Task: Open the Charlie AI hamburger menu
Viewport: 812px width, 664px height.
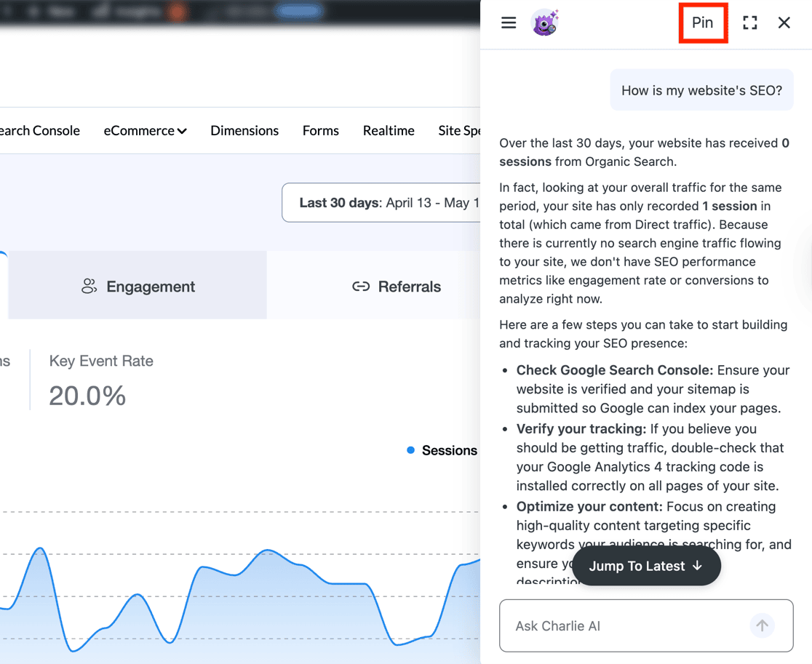Action: [x=509, y=23]
